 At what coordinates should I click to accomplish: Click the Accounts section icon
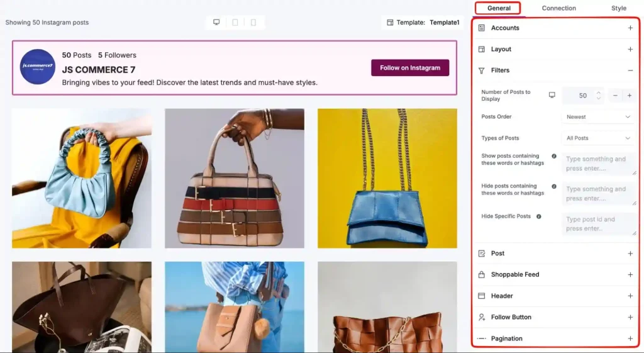[481, 28]
